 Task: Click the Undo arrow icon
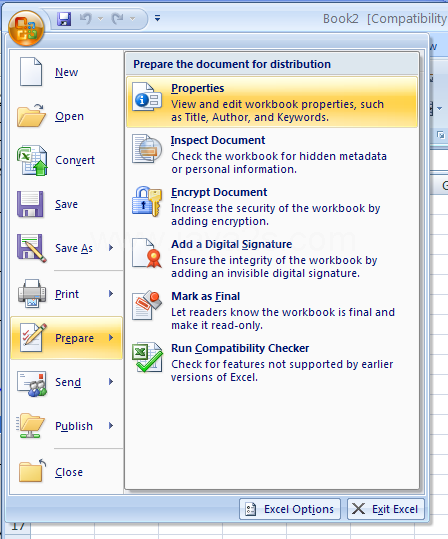coord(85,19)
